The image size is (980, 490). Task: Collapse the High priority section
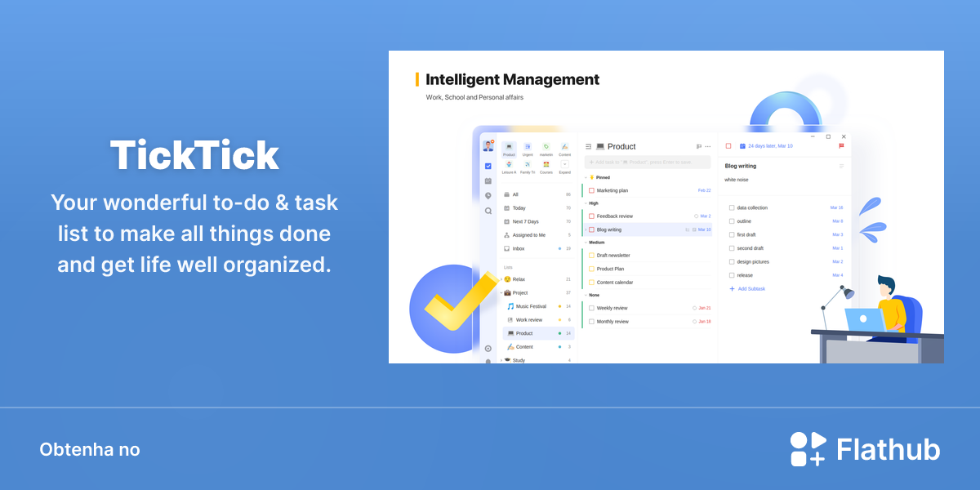(585, 203)
